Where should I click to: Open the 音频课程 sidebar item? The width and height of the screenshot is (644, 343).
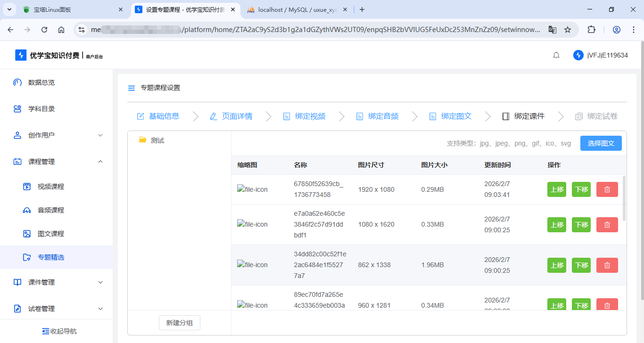click(50, 210)
